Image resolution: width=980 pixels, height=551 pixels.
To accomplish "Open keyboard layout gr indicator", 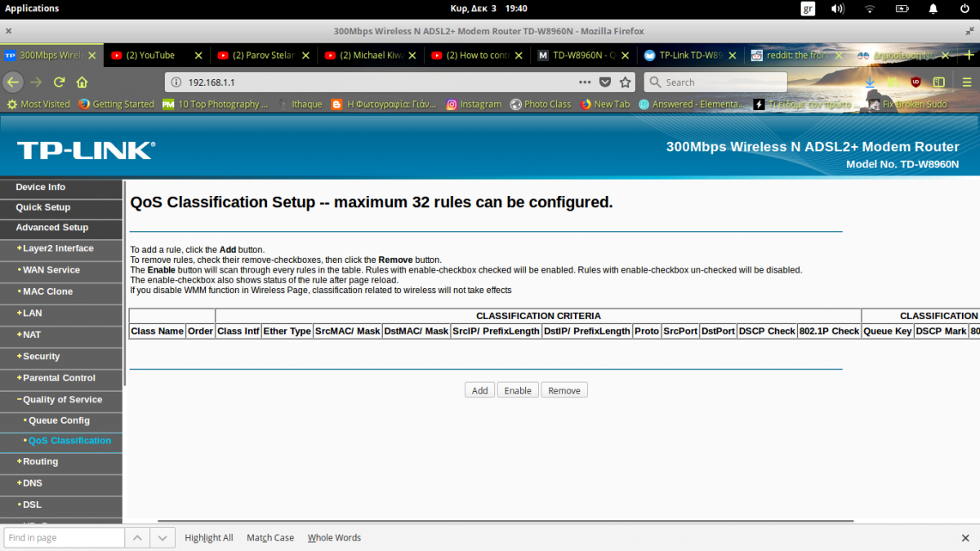I will click(x=808, y=8).
